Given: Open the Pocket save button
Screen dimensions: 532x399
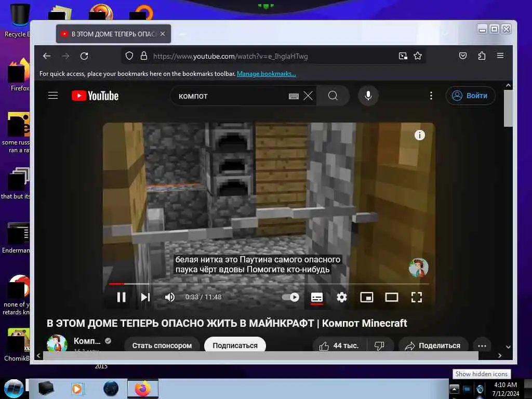Looking at the screenshot, I should (463, 56).
